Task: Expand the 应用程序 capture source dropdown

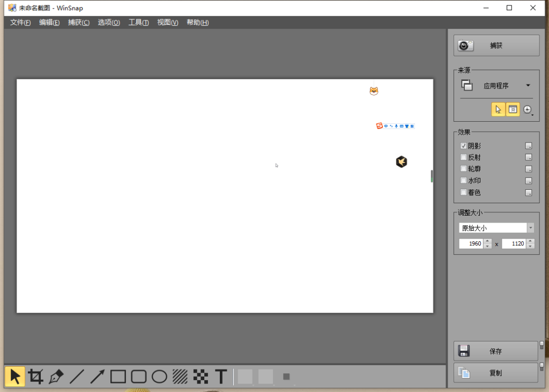Action: click(528, 86)
